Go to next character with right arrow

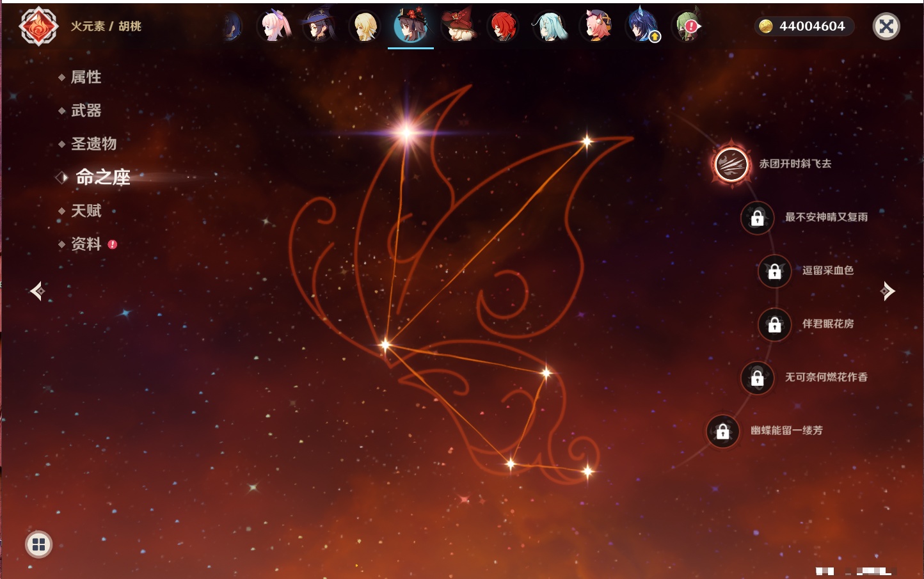coord(888,291)
